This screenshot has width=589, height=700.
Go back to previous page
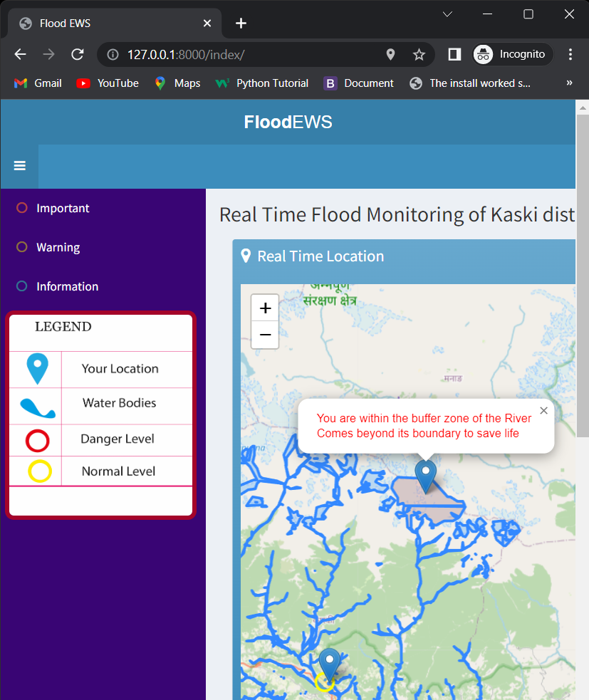(21, 54)
